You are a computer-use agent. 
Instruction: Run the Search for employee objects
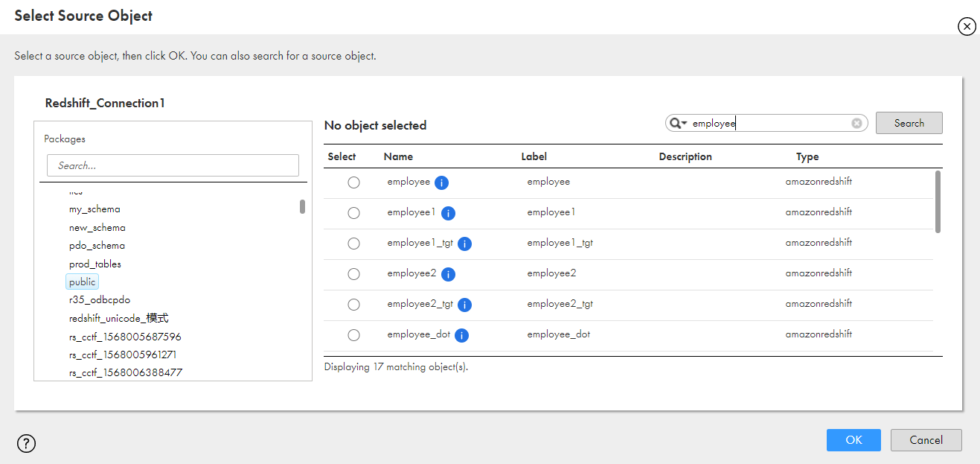coord(909,123)
